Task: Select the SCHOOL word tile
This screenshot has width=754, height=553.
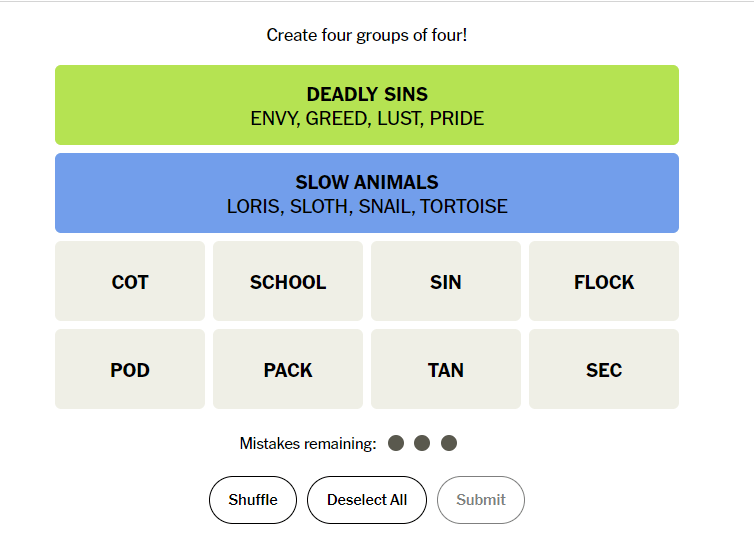Action: (x=288, y=282)
